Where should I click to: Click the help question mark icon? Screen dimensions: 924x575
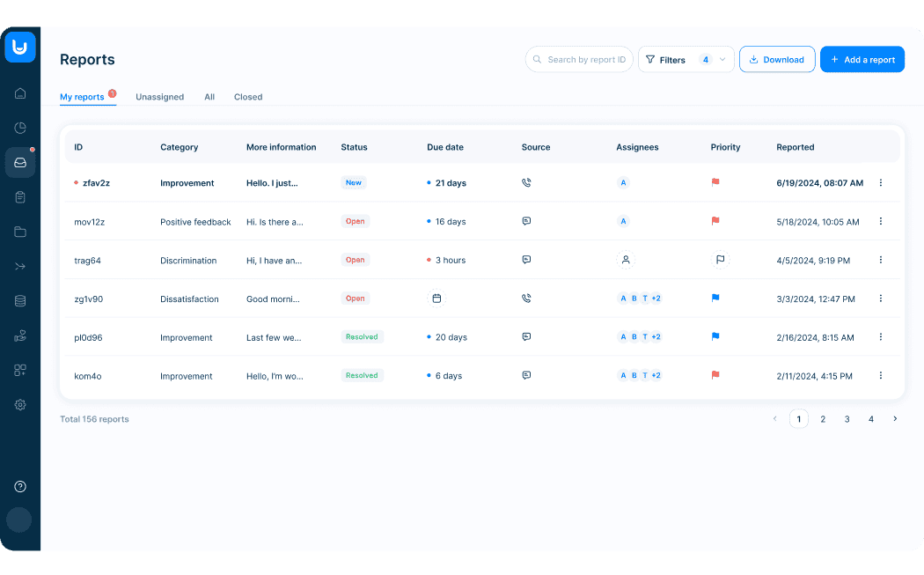(20, 487)
